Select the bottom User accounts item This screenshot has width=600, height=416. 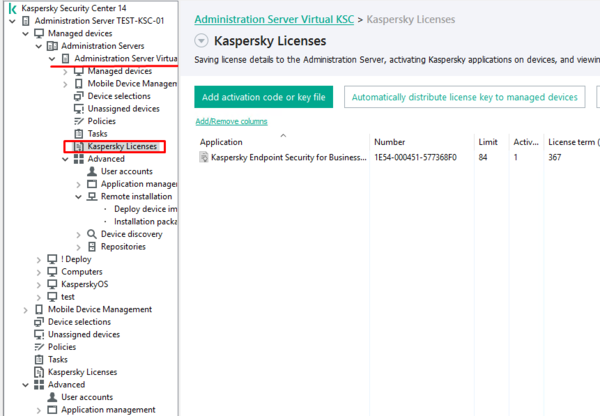coord(87,397)
